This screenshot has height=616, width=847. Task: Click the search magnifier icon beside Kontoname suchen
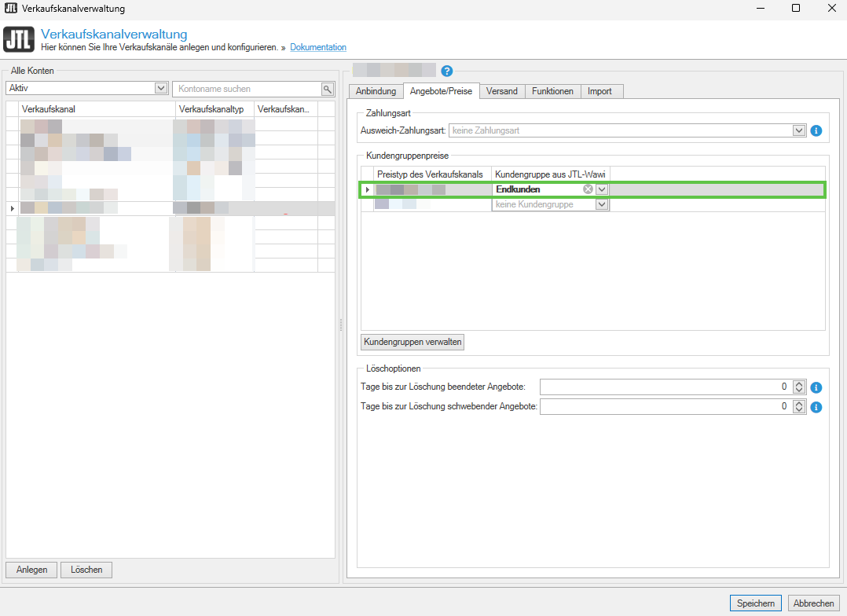pos(327,89)
